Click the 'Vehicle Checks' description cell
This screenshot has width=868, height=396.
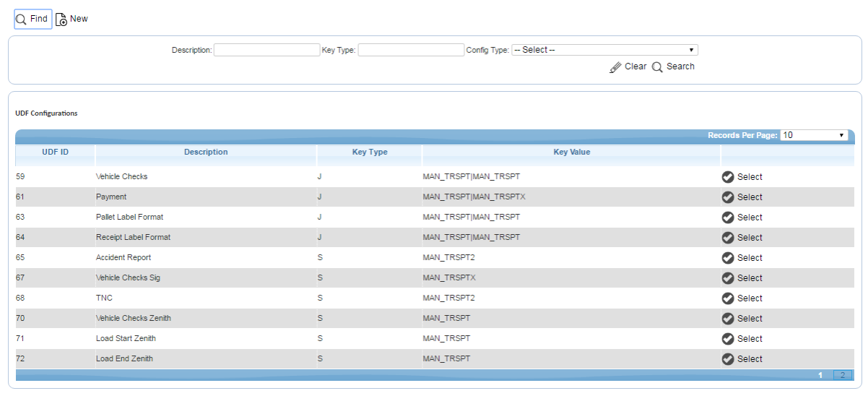(x=121, y=177)
